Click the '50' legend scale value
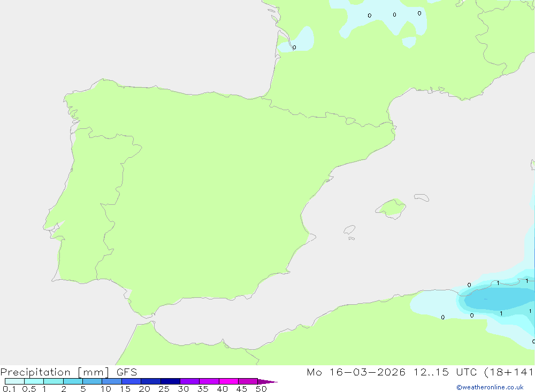Image resolution: width=535 pixels, height=392 pixels. tap(261, 389)
